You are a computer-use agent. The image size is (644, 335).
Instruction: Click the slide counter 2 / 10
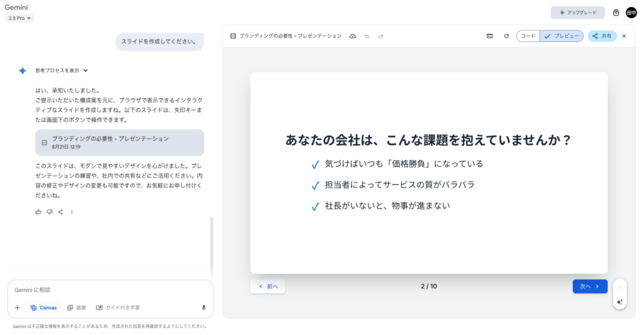click(x=429, y=287)
